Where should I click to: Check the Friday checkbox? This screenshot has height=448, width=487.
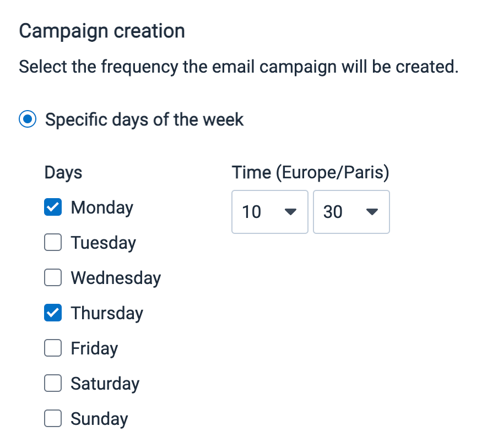coord(53,348)
